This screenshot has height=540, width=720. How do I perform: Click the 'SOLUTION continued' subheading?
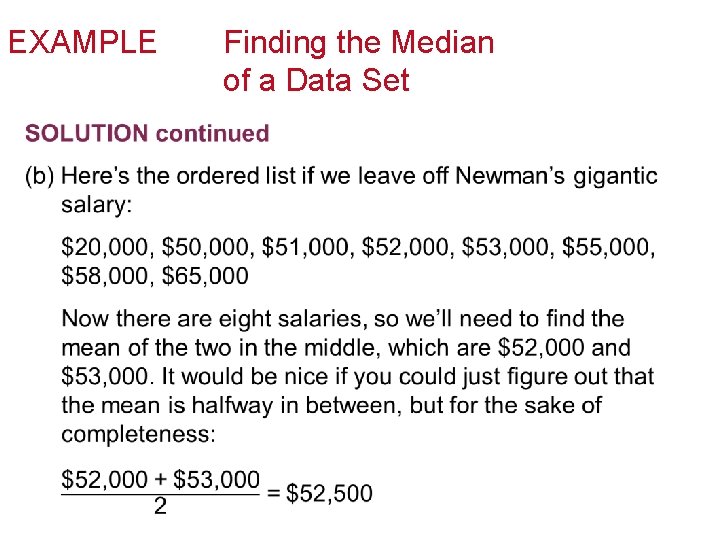click(x=147, y=134)
